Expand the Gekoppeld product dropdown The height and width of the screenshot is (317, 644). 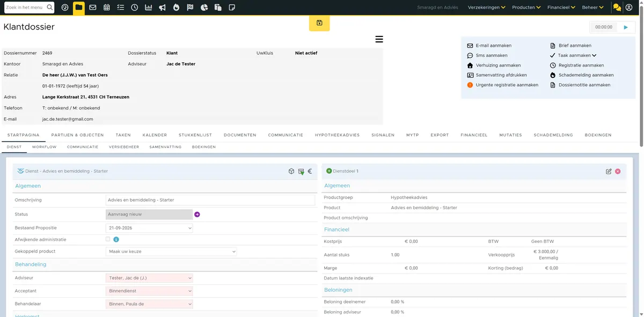coord(171,252)
